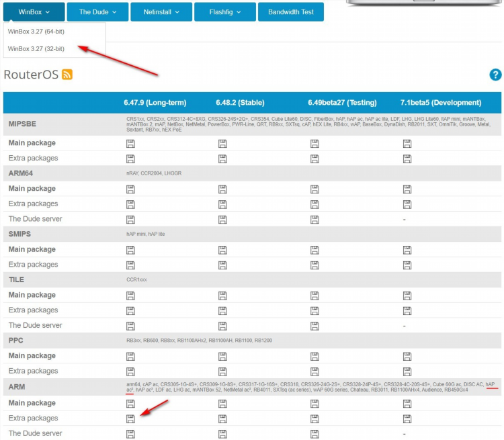
Task: Open the blue help question mark
Action: click(x=495, y=75)
